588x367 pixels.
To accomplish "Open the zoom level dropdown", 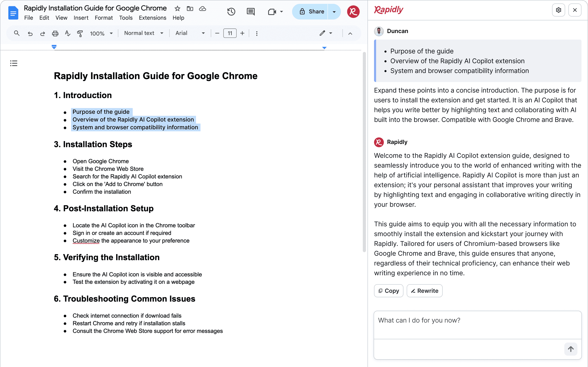I will pyautogui.click(x=101, y=33).
